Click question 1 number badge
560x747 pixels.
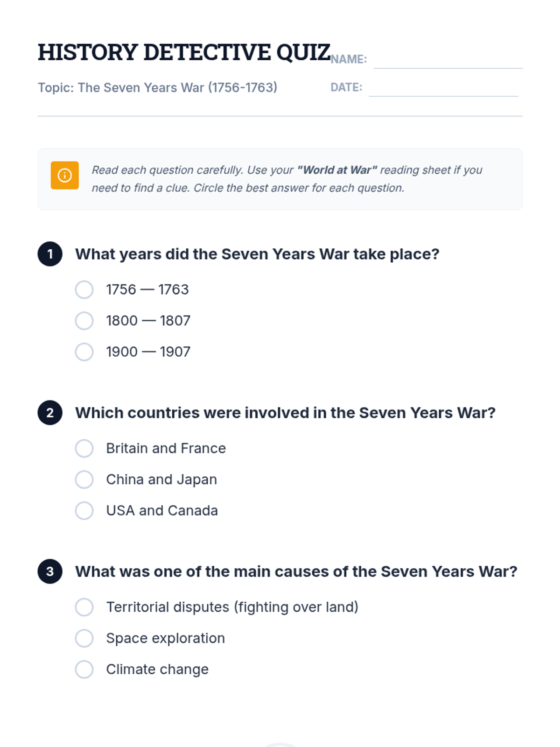click(x=50, y=254)
